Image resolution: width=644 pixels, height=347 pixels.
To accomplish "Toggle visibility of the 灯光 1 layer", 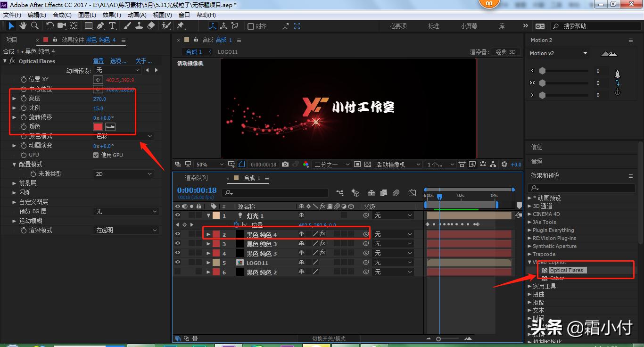I will pyautogui.click(x=178, y=215).
